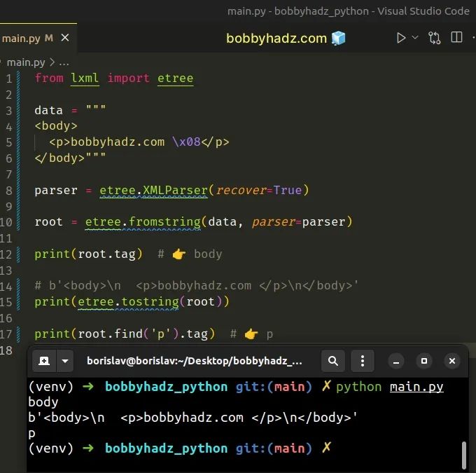Click the terminal scrollbar thumb

(x=464, y=455)
